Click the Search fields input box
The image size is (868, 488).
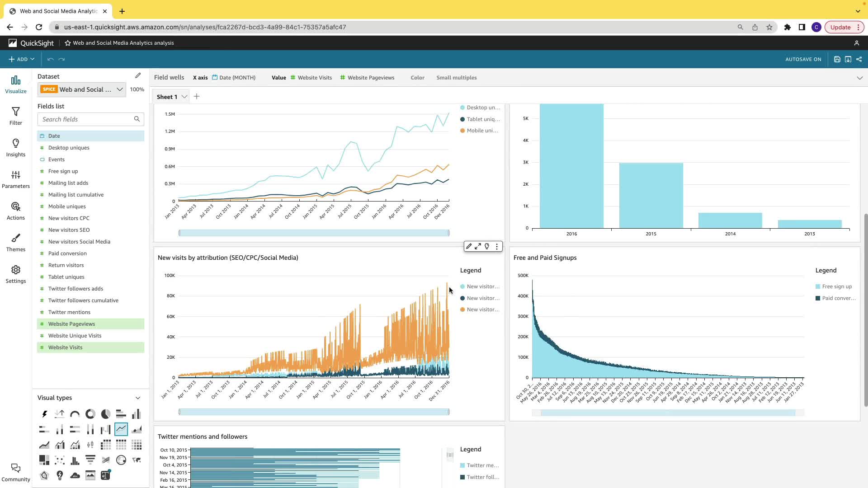(x=86, y=119)
